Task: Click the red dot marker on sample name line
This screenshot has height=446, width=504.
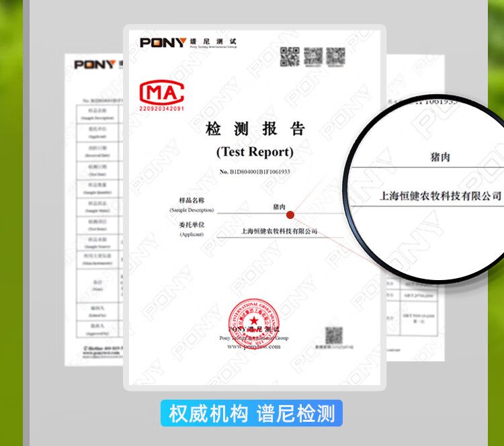Action: pyautogui.click(x=290, y=215)
